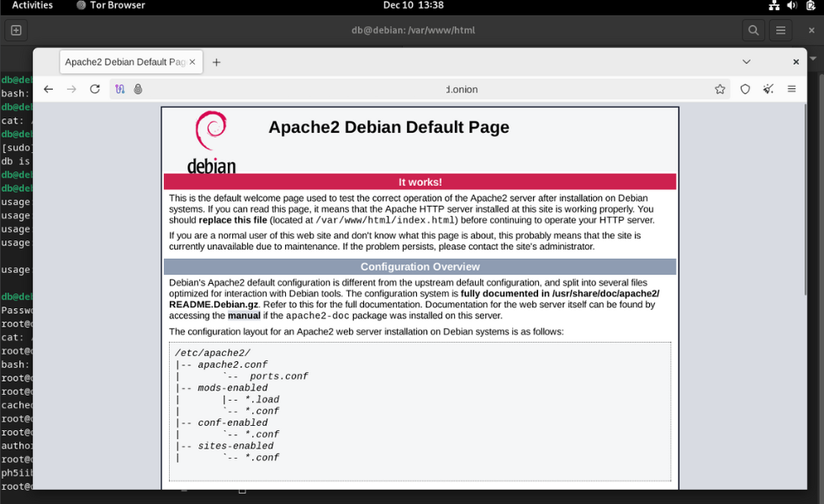Open the Tor circuit display icon

click(119, 89)
